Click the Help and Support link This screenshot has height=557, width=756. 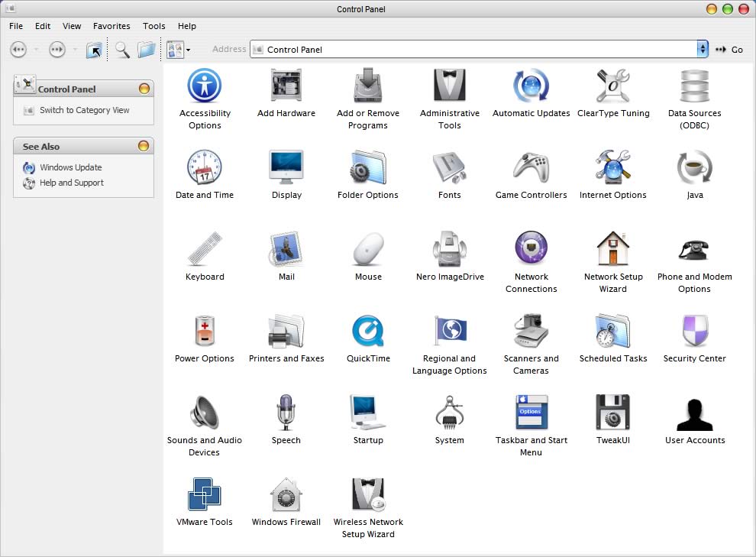click(x=71, y=183)
